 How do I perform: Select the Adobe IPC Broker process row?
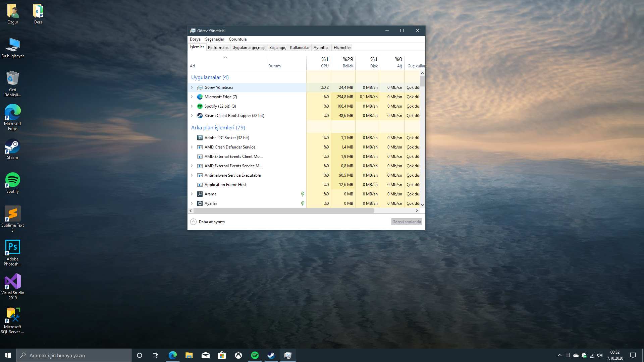tap(304, 138)
